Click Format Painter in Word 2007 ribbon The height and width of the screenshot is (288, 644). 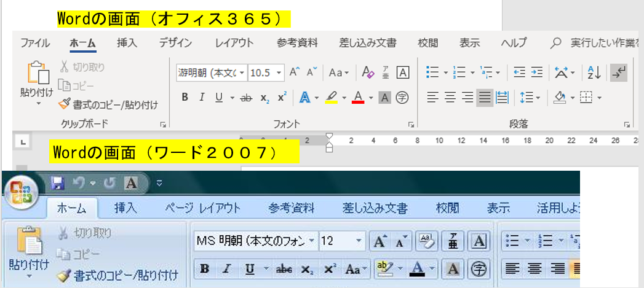pyautogui.click(x=117, y=274)
